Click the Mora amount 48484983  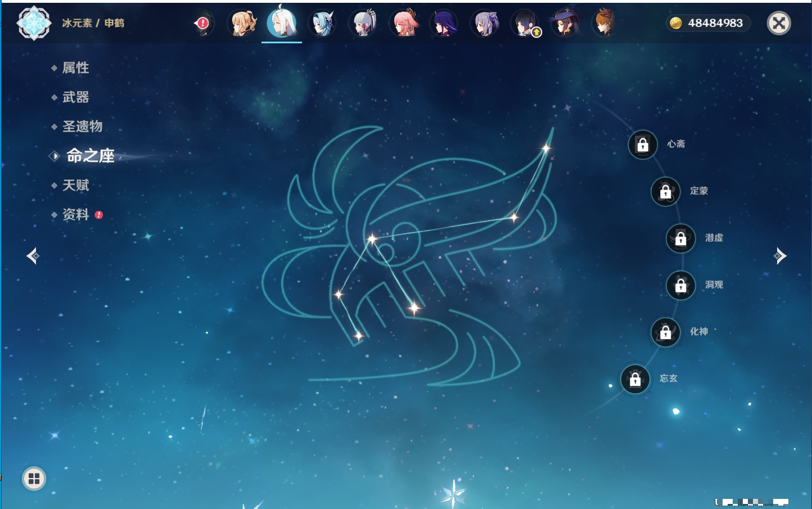(x=715, y=23)
